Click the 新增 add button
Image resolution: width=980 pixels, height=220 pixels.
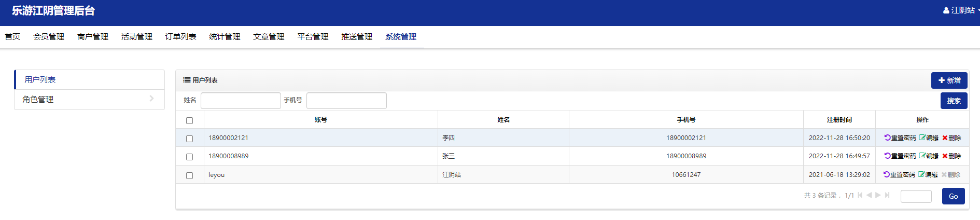point(949,80)
